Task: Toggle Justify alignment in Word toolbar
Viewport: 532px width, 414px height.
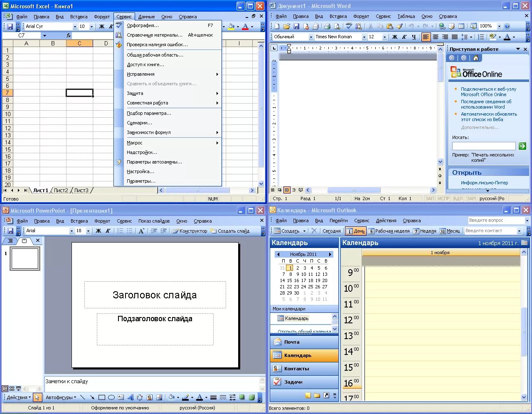Action: [454, 37]
